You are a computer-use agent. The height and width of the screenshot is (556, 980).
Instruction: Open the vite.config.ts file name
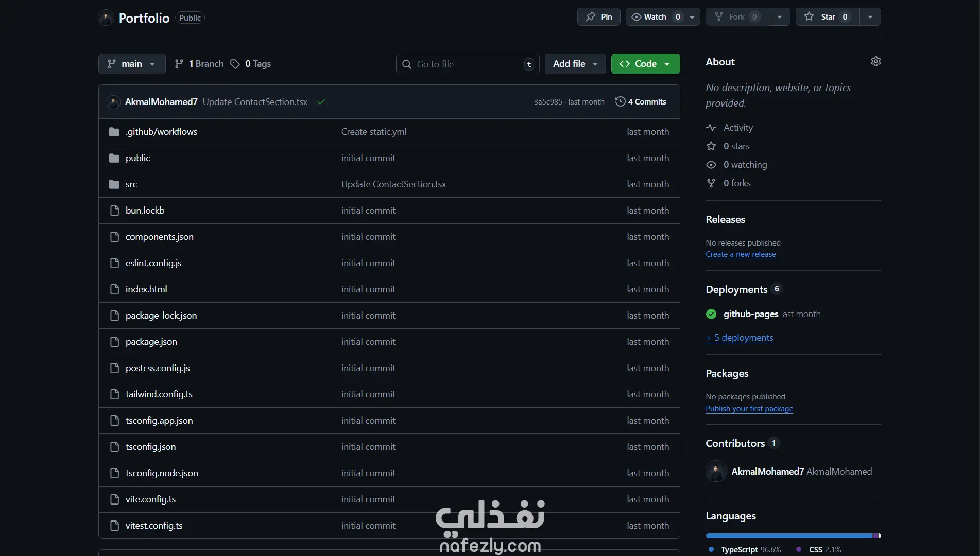pos(150,499)
